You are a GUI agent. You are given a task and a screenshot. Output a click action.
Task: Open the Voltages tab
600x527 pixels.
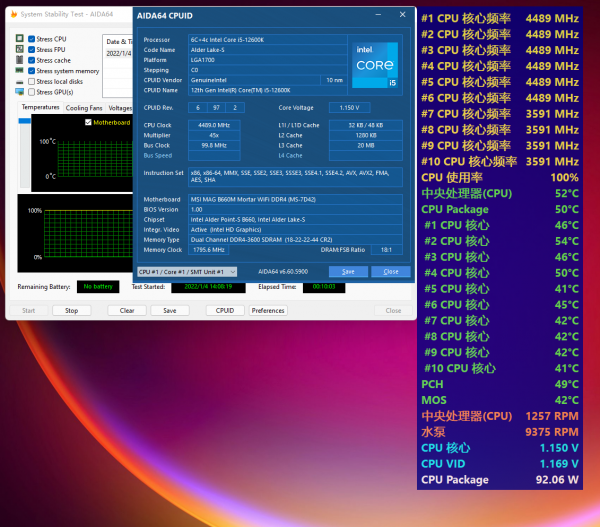(x=120, y=108)
